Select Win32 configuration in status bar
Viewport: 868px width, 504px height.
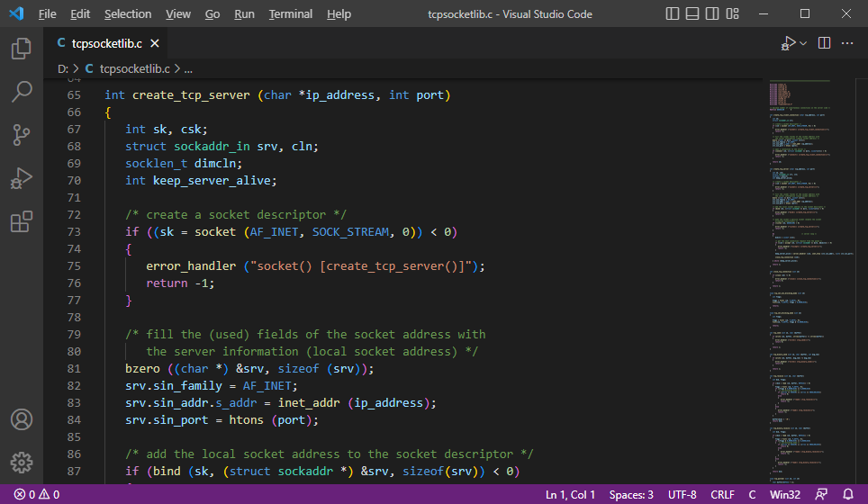point(785,495)
